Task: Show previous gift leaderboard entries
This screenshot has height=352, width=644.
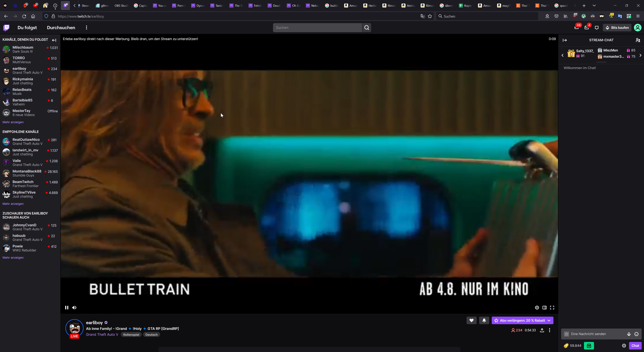Action: pyautogui.click(x=562, y=55)
